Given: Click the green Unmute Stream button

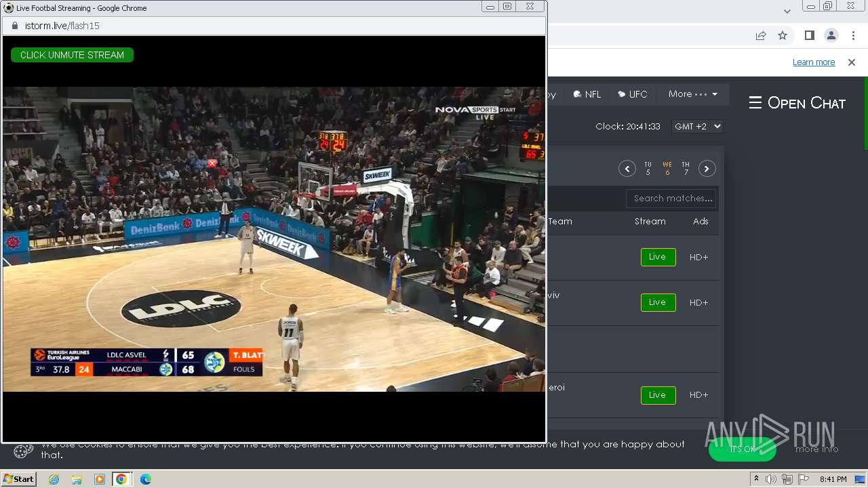Looking at the screenshot, I should [72, 55].
